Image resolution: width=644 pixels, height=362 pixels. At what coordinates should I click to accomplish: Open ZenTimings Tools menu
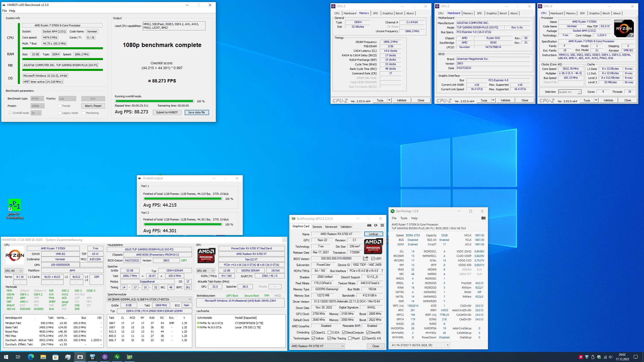pyautogui.click(x=404, y=218)
